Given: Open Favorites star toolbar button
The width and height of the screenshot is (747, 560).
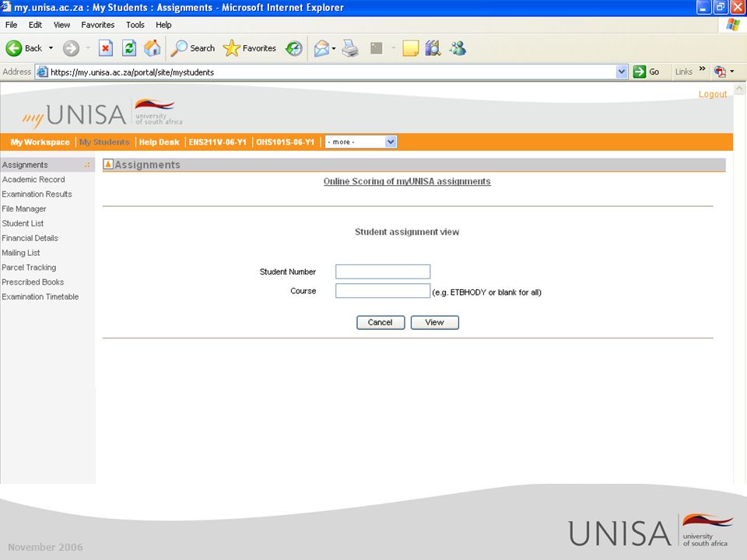Looking at the screenshot, I should (250, 48).
